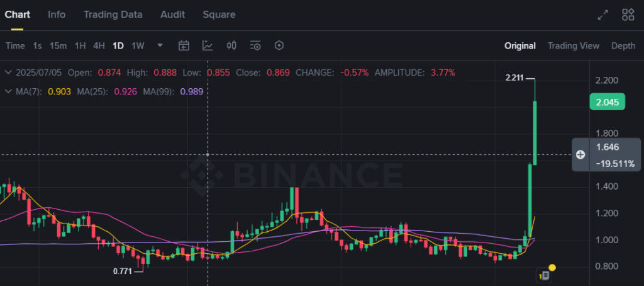Viewport: 644px width, 286px height.
Task: Select the 15m time interval
Action: pos(58,45)
